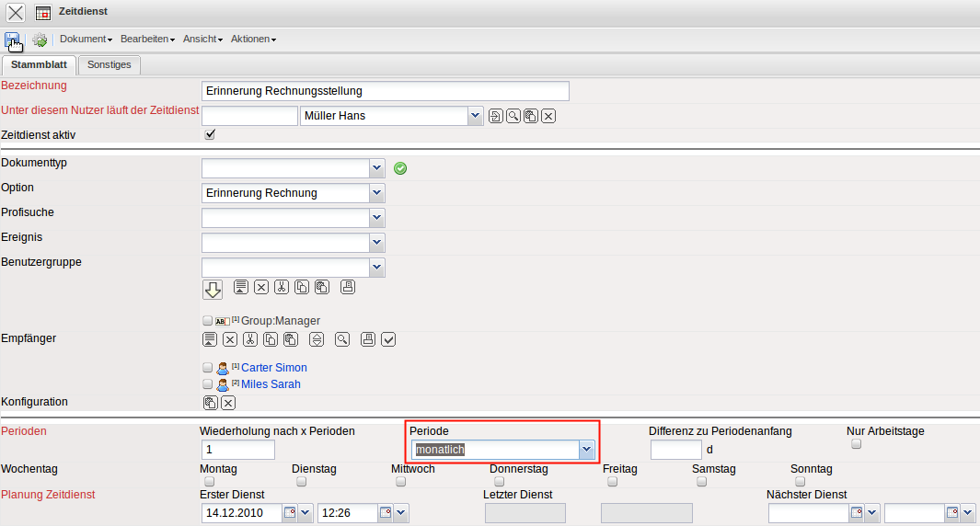Viewport: 980px width, 526px height.
Task: Click the magnifier icon beside Müller Hans
Action: click(x=513, y=116)
